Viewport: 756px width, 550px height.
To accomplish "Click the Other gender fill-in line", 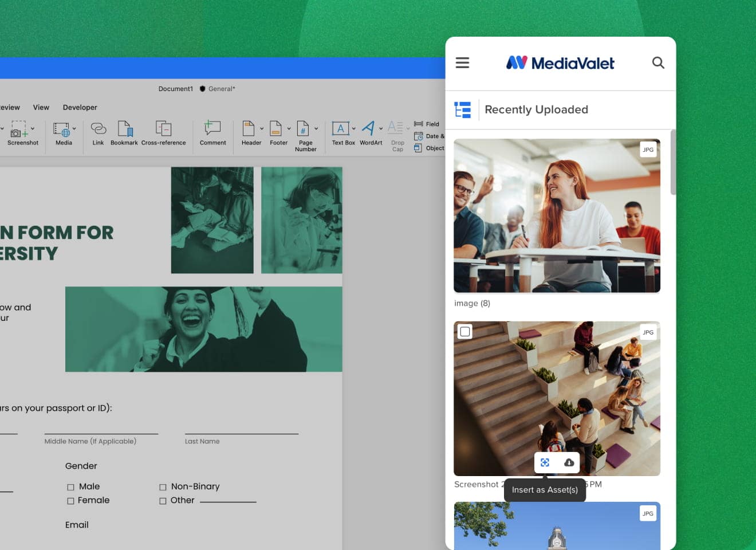I will [x=228, y=501].
